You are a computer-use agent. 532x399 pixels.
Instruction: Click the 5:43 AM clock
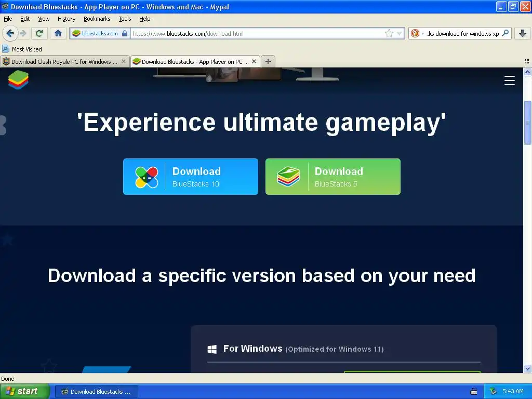513,391
